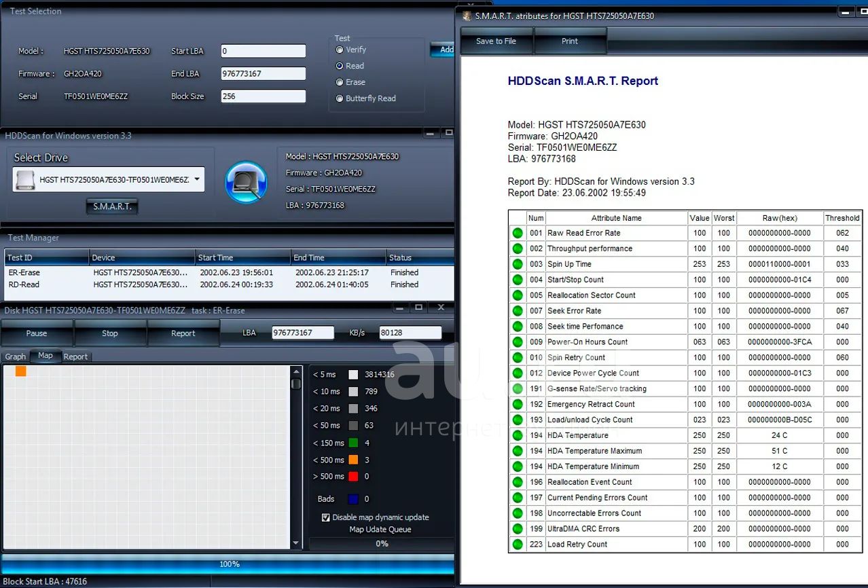Click the Threshold header in S.M.A.R.T. table

[842, 218]
